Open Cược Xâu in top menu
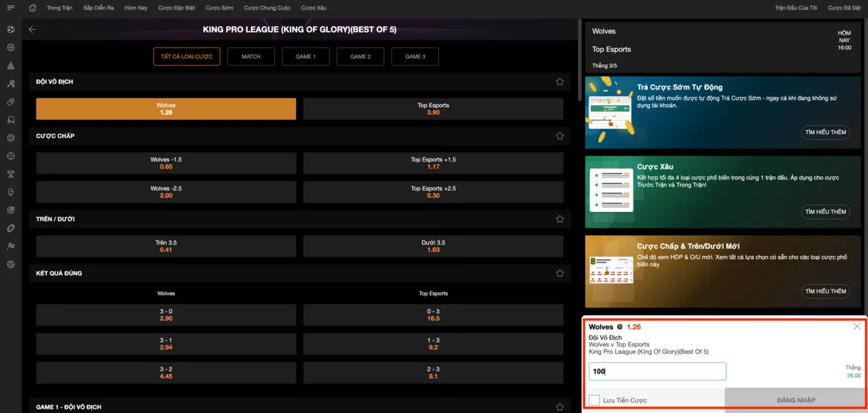 click(314, 8)
